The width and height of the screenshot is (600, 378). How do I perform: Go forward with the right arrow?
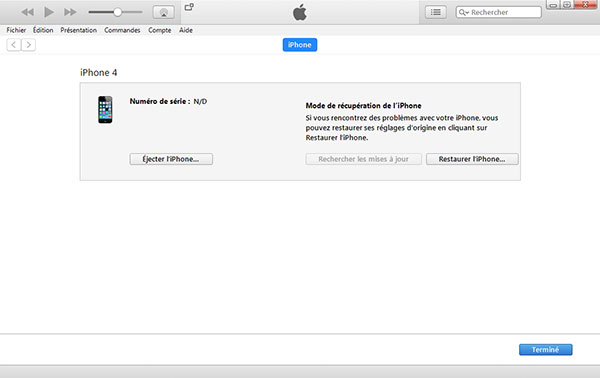pos(29,45)
